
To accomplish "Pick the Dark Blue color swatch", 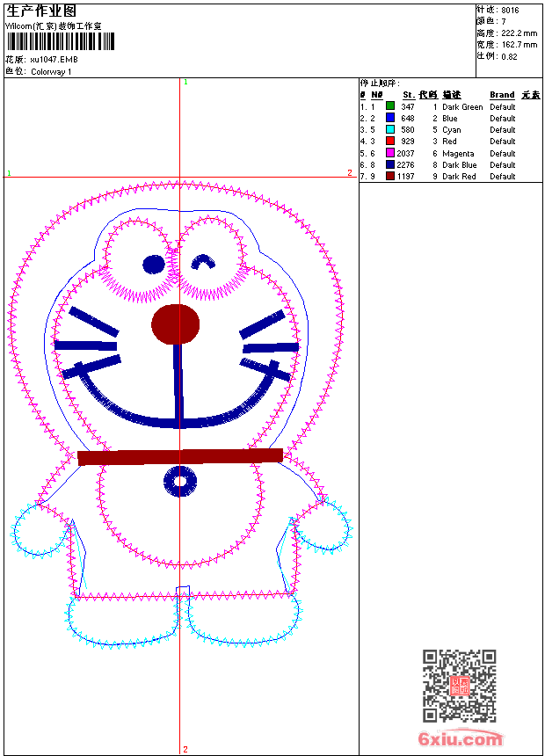I will tap(390, 164).
